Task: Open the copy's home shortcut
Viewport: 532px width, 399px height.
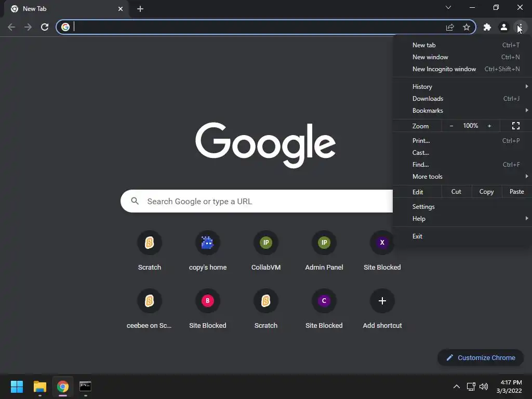Action: click(208, 250)
